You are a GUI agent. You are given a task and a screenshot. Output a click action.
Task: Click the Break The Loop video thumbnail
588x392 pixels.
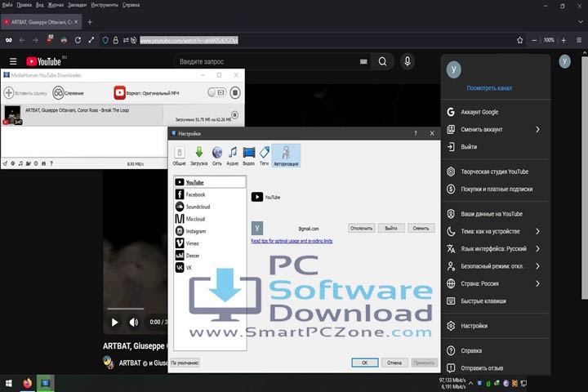12,115
